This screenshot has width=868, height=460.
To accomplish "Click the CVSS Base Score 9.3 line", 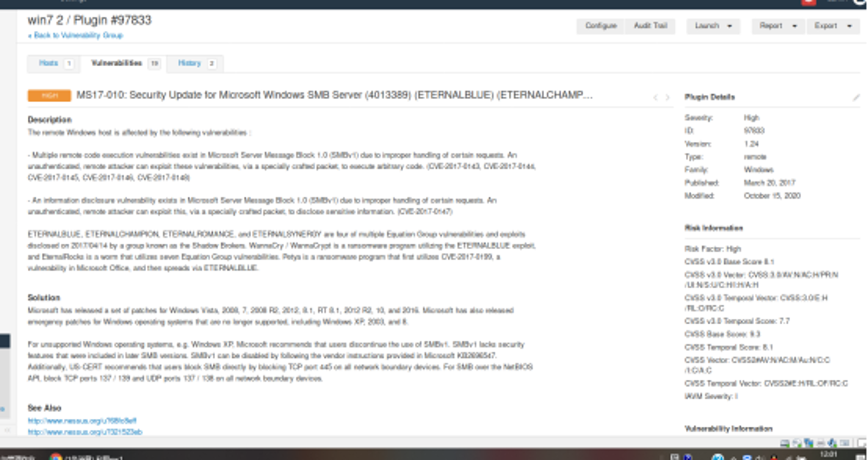I will coord(723,334).
